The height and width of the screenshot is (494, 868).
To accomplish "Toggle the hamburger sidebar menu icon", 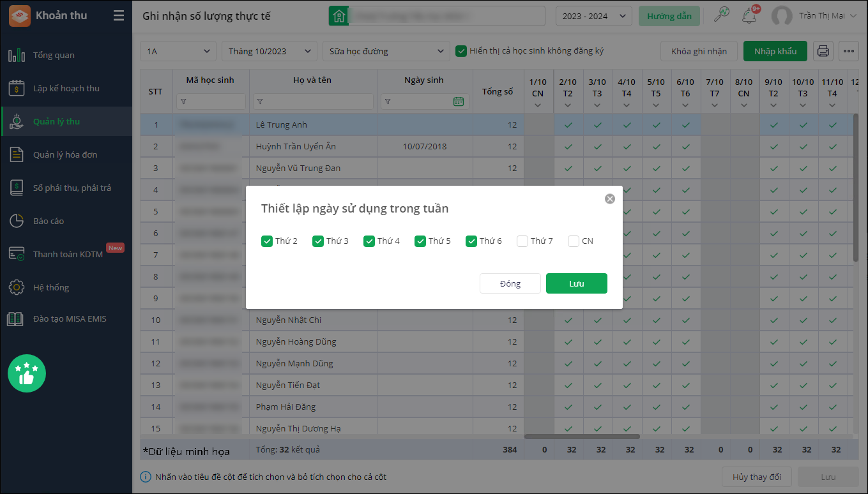I will pyautogui.click(x=119, y=16).
